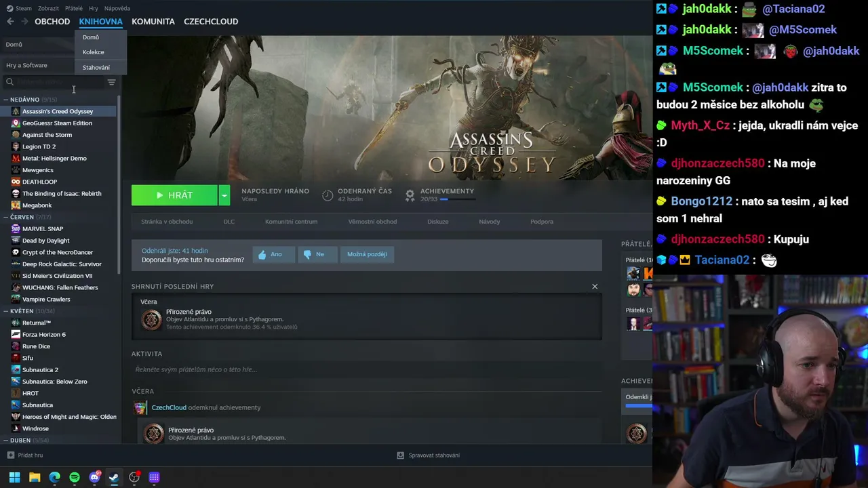The width and height of the screenshot is (868, 488).
Task: Click the GeoGuessr Steam Edition game icon
Action: coord(16,123)
